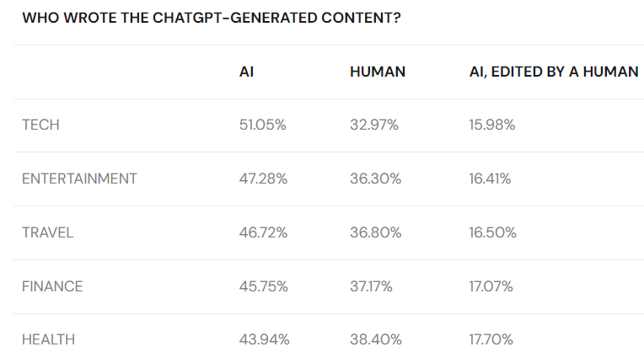This screenshot has height=352, width=644.
Task: Click the 32.97% cell in Tech row
Action: tap(374, 125)
